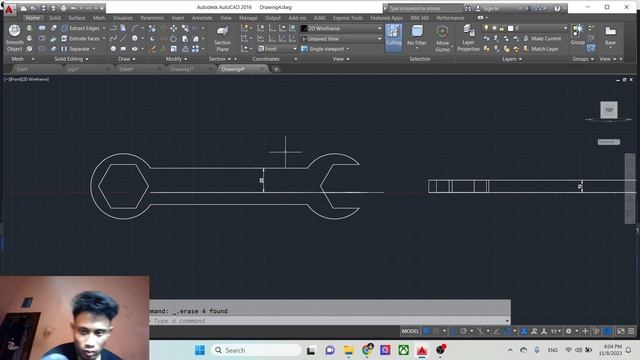
Task: Click Match Layer button
Action: (541, 49)
